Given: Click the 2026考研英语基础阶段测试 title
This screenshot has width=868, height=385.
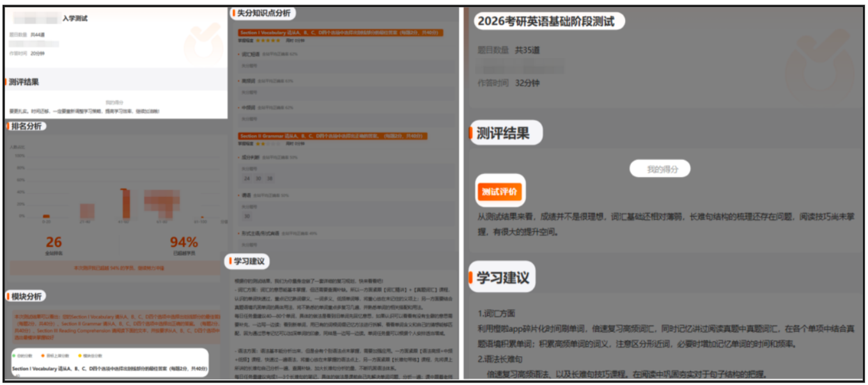Looking at the screenshot, I should (x=546, y=21).
